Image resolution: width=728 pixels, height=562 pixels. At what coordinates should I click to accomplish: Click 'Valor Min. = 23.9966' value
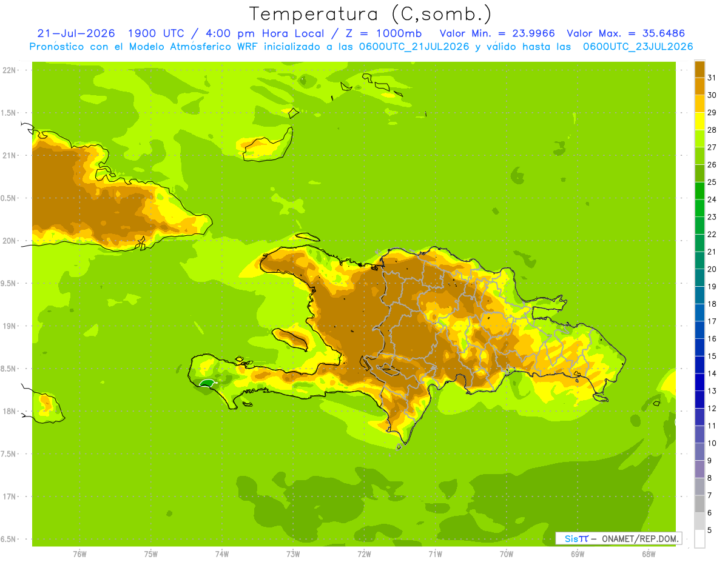(496, 33)
